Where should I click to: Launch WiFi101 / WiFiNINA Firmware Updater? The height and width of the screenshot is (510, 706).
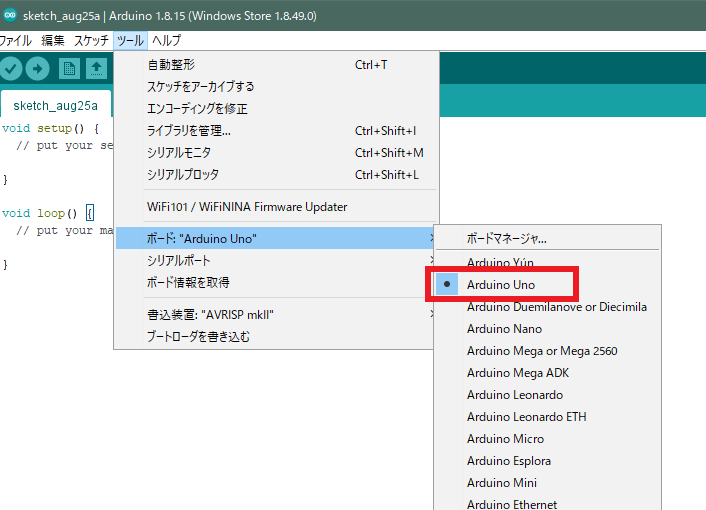click(x=276, y=207)
